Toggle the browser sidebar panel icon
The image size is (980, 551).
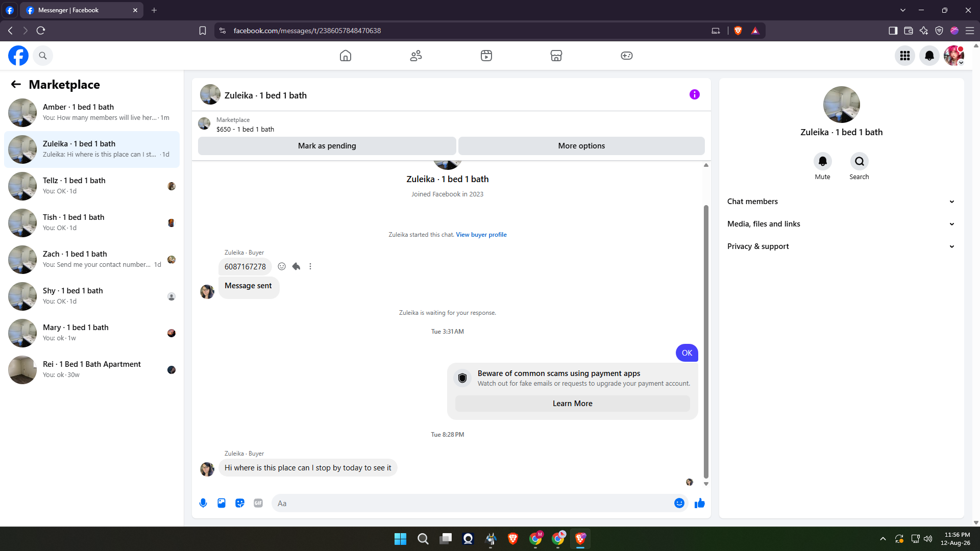(x=893, y=31)
